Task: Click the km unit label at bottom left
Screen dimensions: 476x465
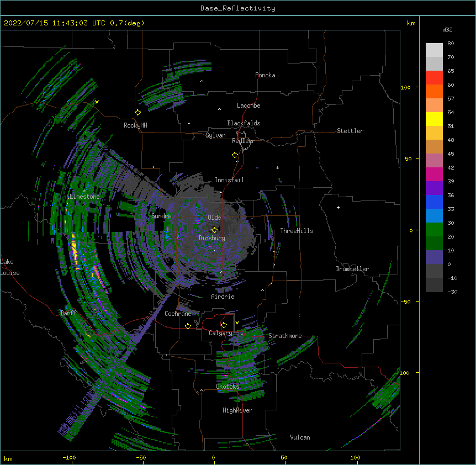Action: 8,458
